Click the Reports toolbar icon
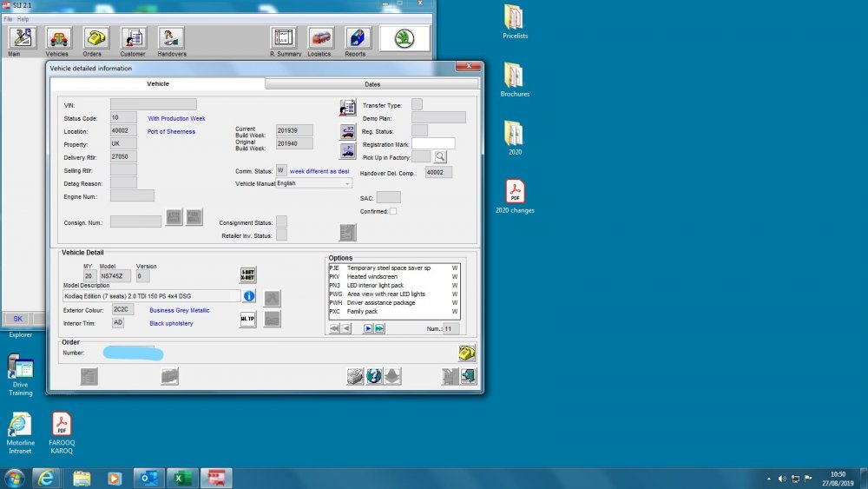This screenshot has height=489, width=868. [358, 38]
